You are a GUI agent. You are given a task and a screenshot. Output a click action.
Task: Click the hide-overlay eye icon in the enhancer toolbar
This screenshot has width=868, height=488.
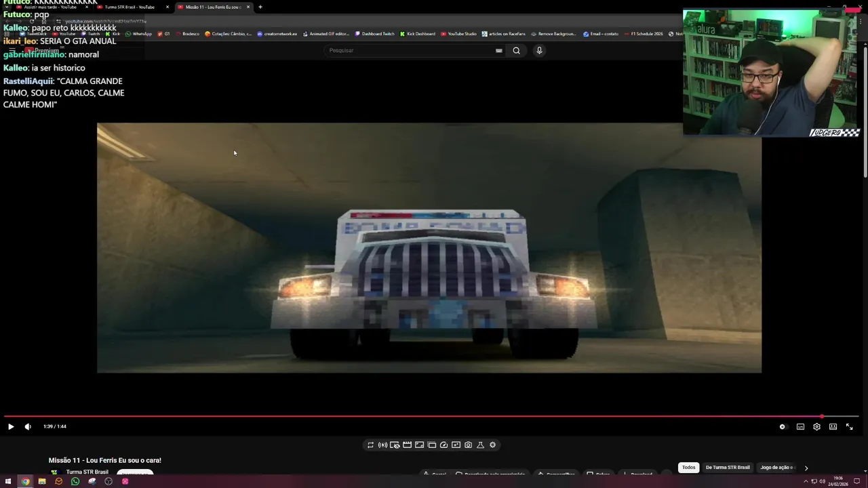pyautogui.click(x=395, y=445)
